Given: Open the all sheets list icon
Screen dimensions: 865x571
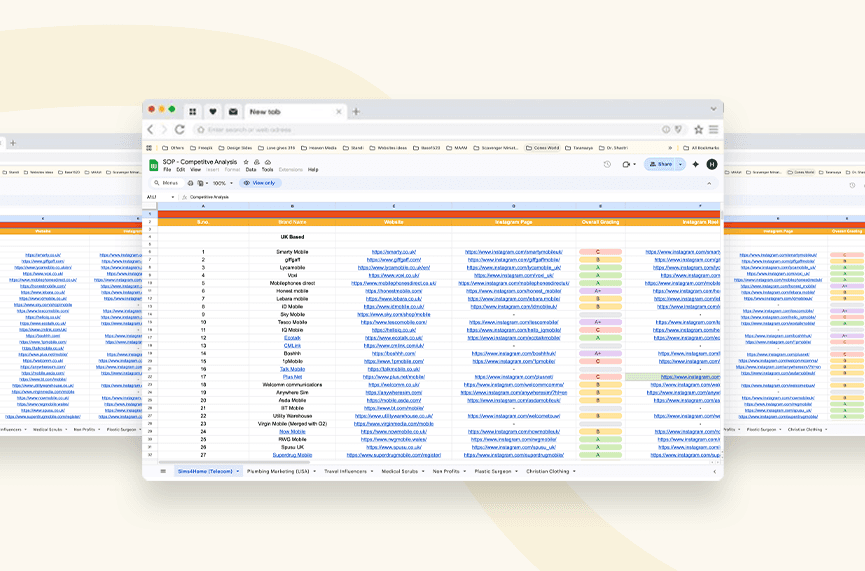Looking at the screenshot, I should point(163,471).
